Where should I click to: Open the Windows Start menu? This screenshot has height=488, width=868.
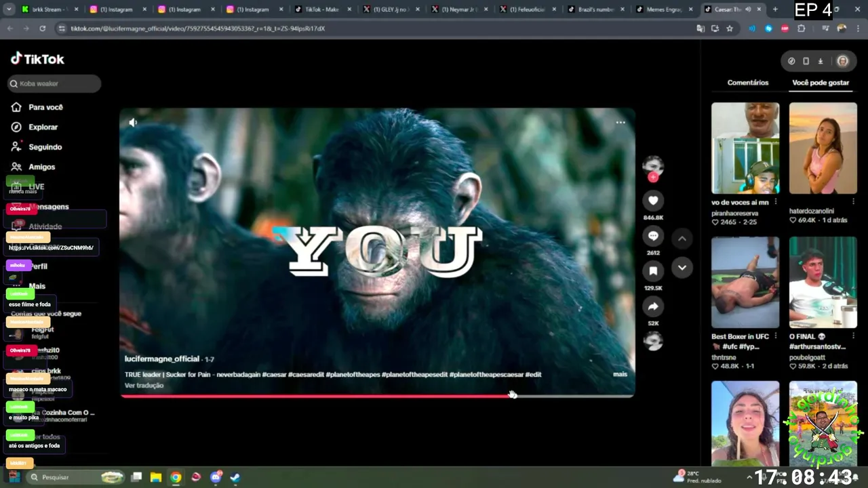click(x=13, y=477)
